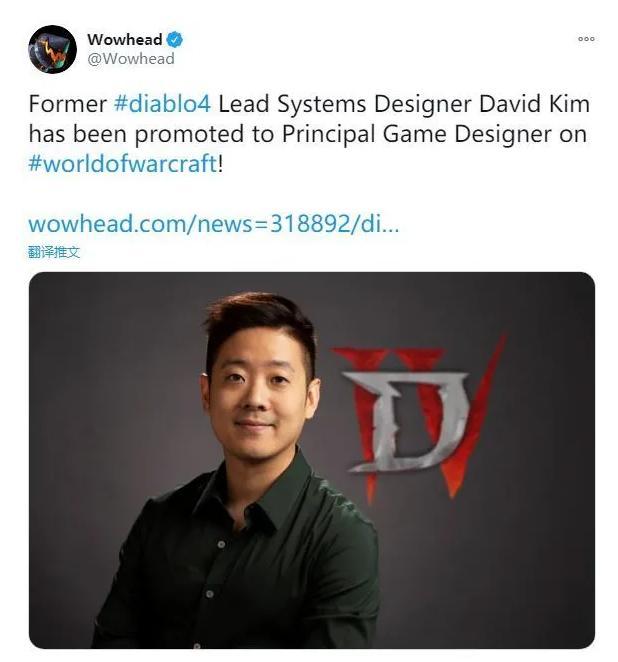The width and height of the screenshot is (618, 662).
Task: Click the word "Former" in the tweet
Action: (x=68, y=104)
